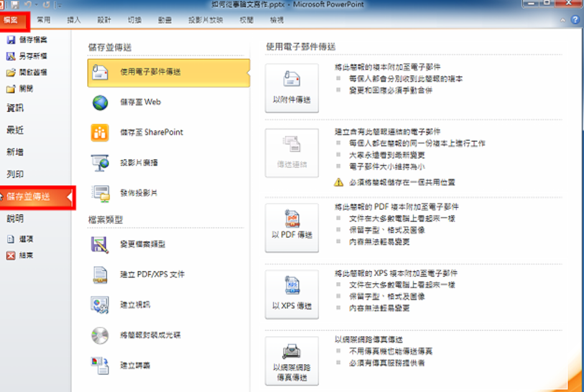The height and width of the screenshot is (392, 584).
Task: Select 變更檔案類型 change file type option
Action: 169,244
